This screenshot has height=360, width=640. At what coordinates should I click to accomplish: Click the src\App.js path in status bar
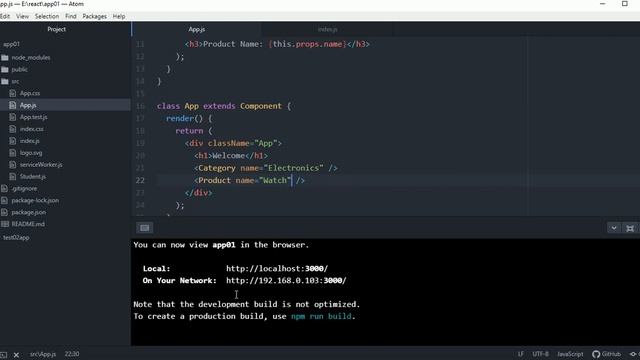(43, 354)
